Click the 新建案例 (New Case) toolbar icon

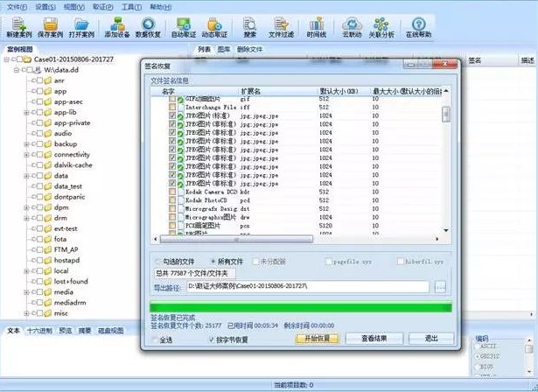coord(19,24)
